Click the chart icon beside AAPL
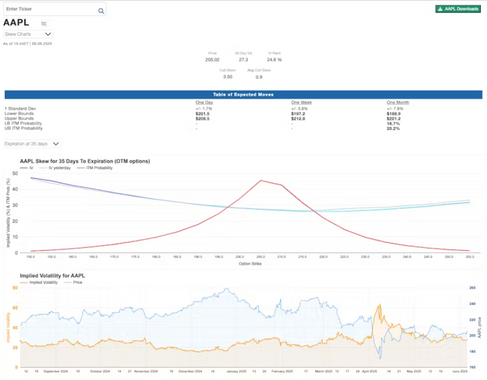This screenshot has height=380, width=487. tap(44, 23)
